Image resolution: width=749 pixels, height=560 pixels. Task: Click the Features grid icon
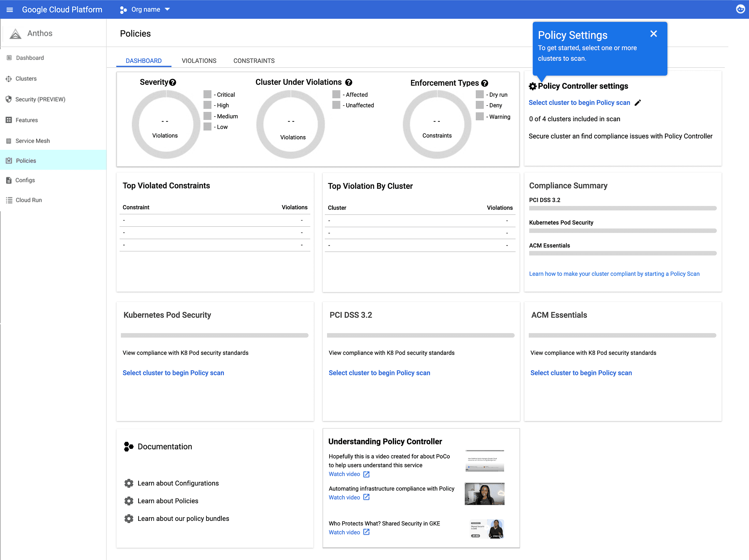click(9, 120)
